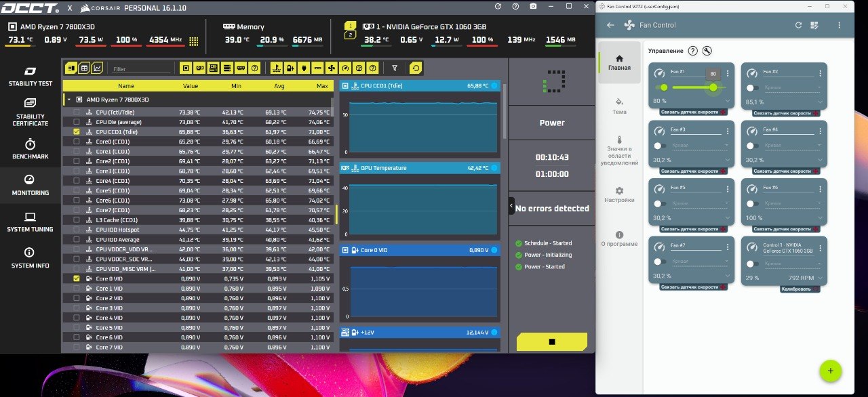Viewport: 868px width, 397px height.
Task: Collapse OCCT right panel arrow tab
Action: pos(512,206)
